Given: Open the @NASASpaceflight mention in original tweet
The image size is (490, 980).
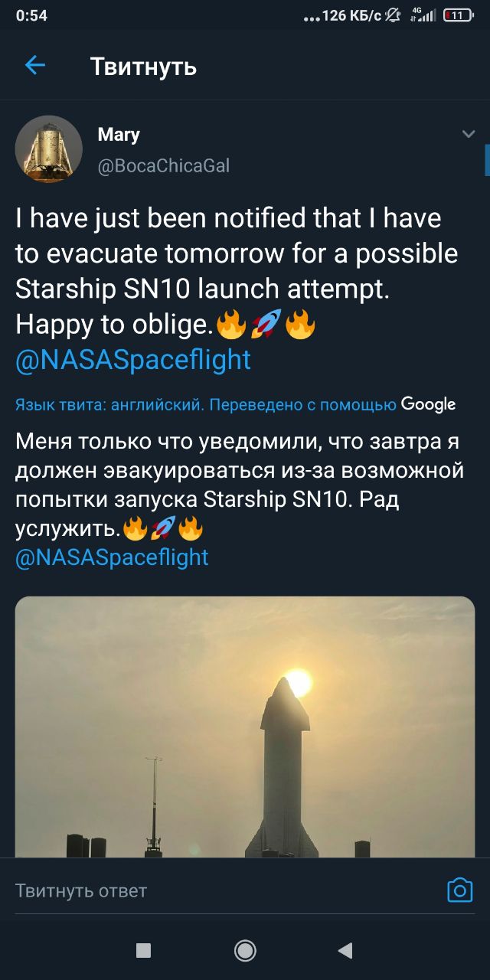Looking at the screenshot, I should click(133, 360).
